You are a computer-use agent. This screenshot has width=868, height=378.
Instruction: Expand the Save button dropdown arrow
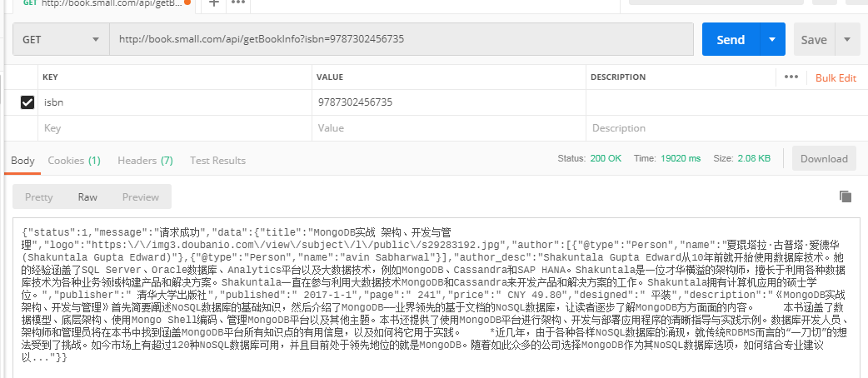847,39
